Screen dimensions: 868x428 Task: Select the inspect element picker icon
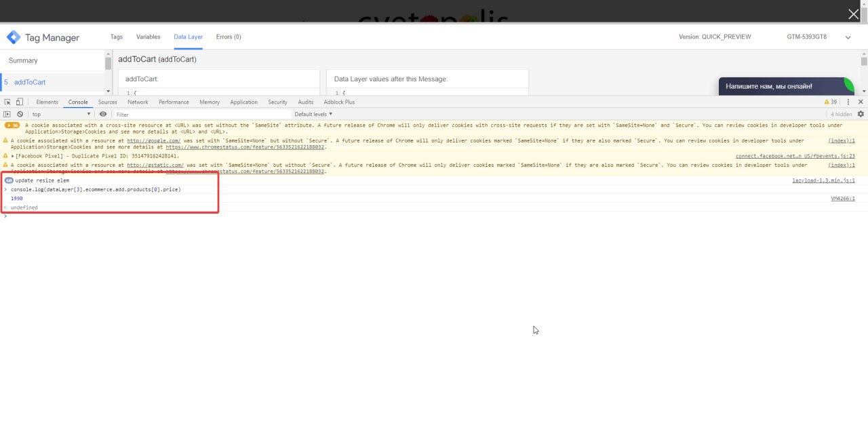pos(7,102)
